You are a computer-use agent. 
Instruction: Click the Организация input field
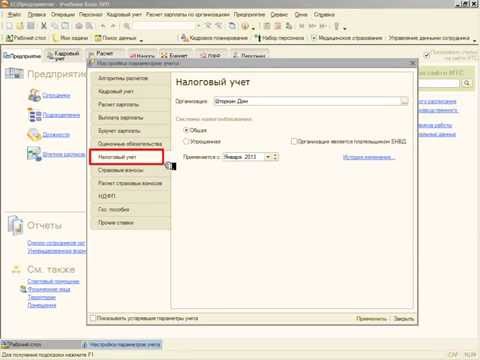click(x=307, y=101)
